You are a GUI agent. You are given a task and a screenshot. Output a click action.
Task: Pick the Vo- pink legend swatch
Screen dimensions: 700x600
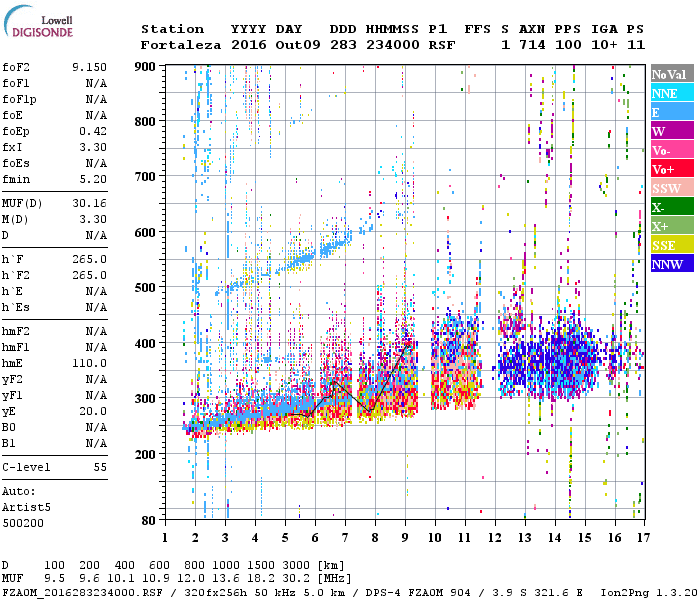[x=672, y=150]
